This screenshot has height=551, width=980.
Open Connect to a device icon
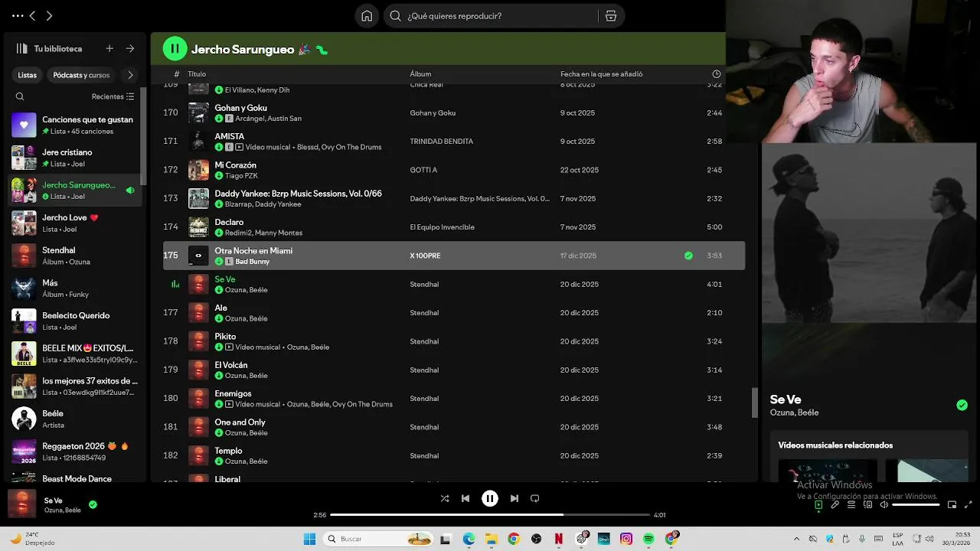[867, 504]
